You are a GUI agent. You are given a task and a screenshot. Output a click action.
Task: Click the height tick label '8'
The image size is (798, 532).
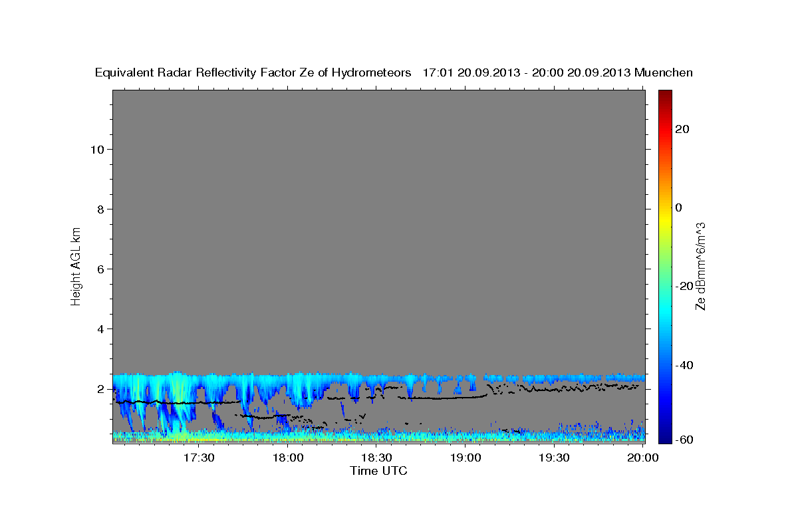pos(100,209)
